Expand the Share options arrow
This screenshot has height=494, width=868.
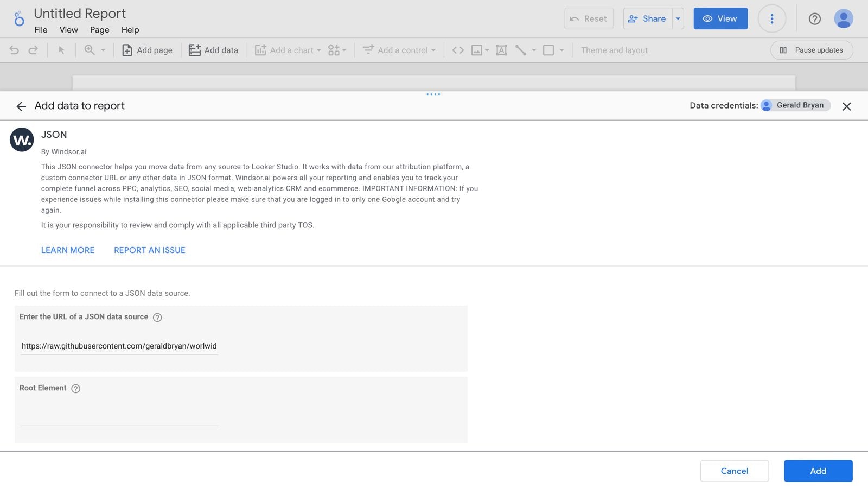678,18
